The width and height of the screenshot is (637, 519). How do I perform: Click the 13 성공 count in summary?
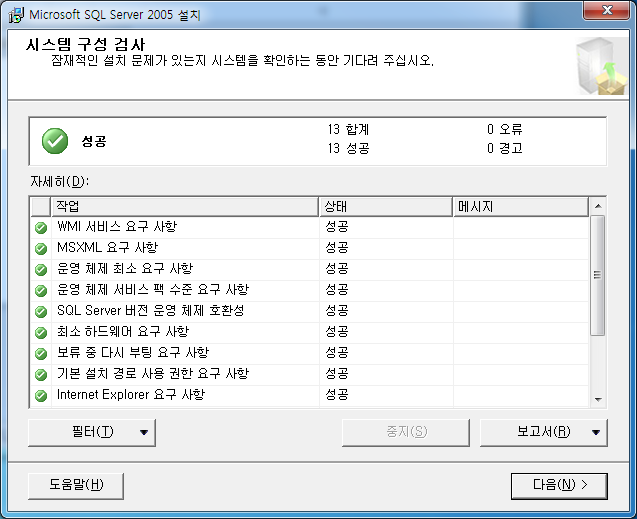pyautogui.click(x=349, y=148)
